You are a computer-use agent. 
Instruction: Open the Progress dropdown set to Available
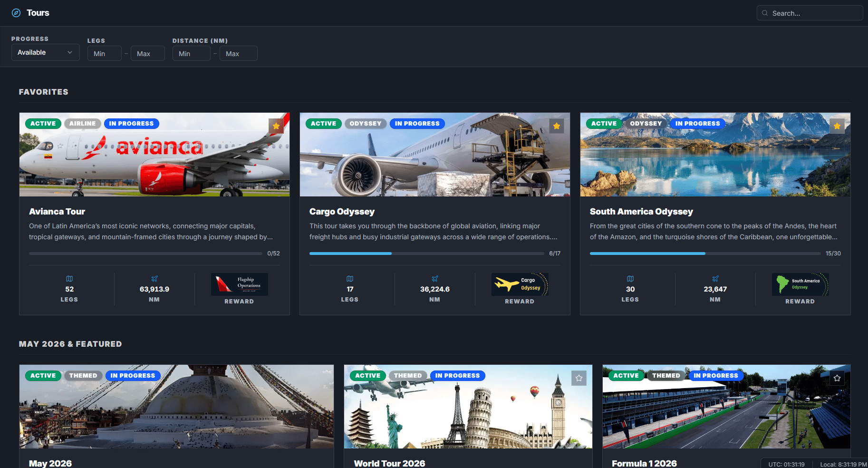tap(46, 52)
